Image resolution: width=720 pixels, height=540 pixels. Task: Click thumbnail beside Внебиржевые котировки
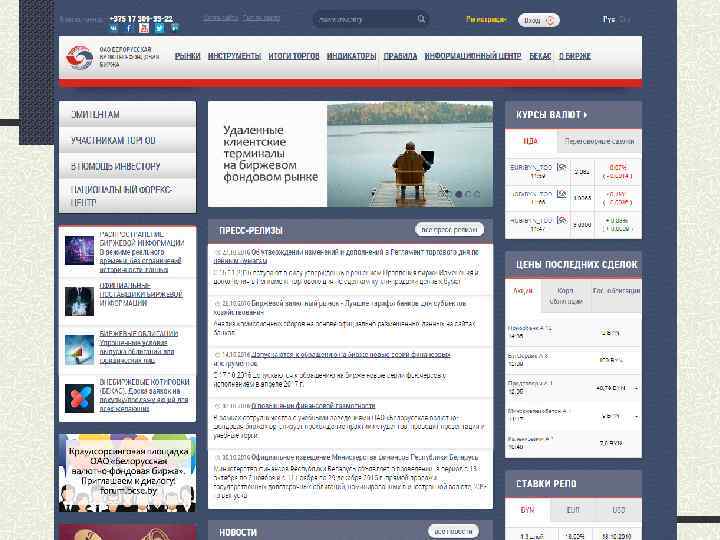click(x=79, y=398)
